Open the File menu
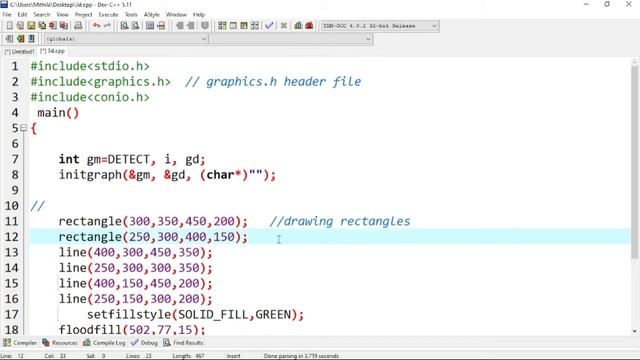Screen dimensions: 640x360 click(x=7, y=14)
